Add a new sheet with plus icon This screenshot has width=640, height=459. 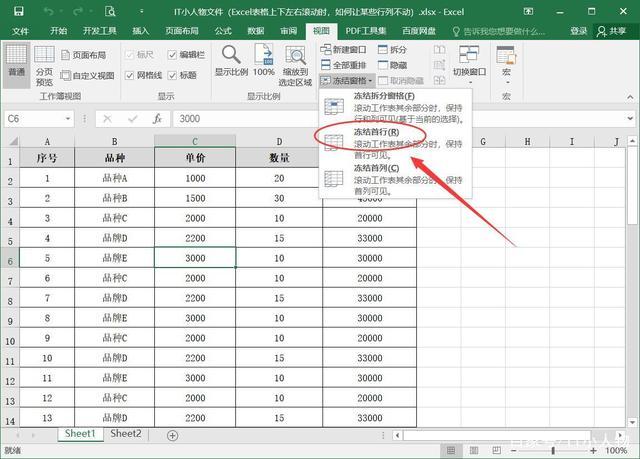(x=172, y=435)
